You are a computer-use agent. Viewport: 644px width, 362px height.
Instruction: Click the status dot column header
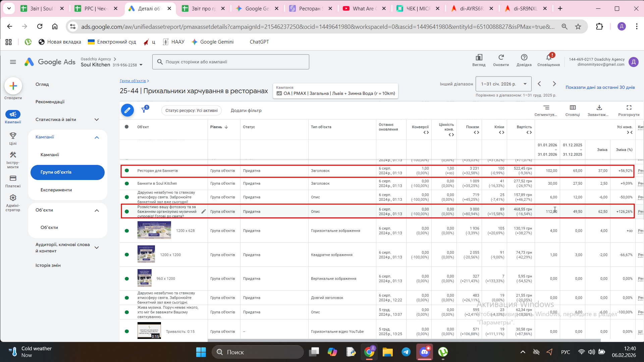126,127
